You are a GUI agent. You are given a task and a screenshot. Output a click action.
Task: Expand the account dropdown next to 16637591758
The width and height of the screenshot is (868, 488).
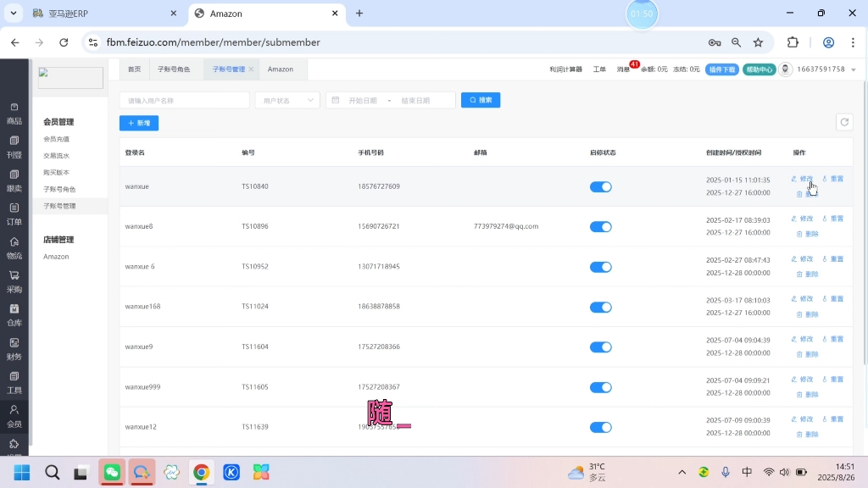[x=853, y=69]
